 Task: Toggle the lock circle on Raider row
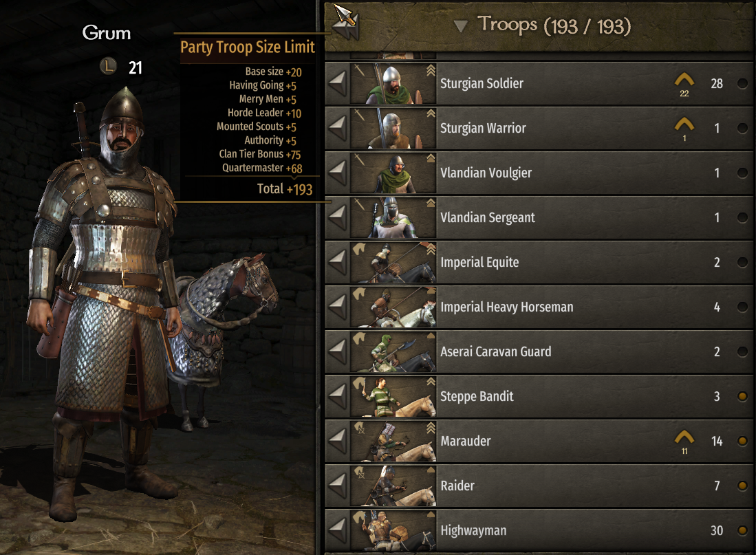pyautogui.click(x=742, y=486)
